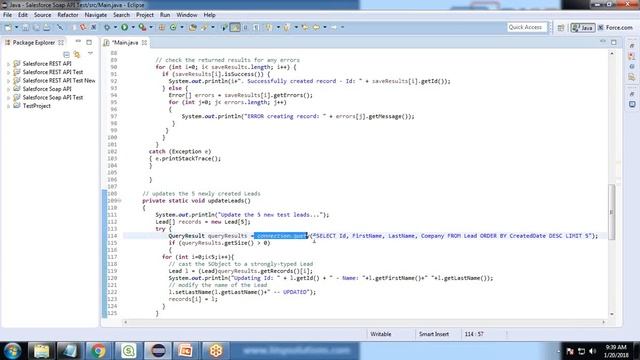Click the editor vertical scrollbar thumb
This screenshot has width=640, height=360.
pyautogui.click(x=611, y=212)
